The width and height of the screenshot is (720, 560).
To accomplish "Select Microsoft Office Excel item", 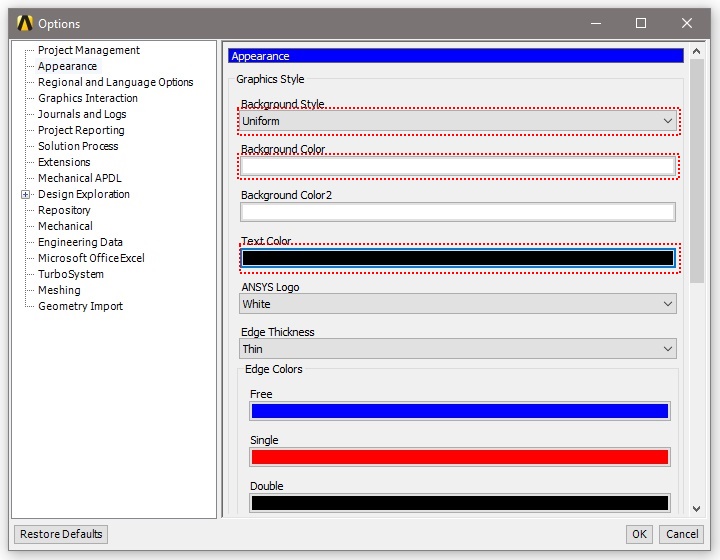I will point(91,258).
